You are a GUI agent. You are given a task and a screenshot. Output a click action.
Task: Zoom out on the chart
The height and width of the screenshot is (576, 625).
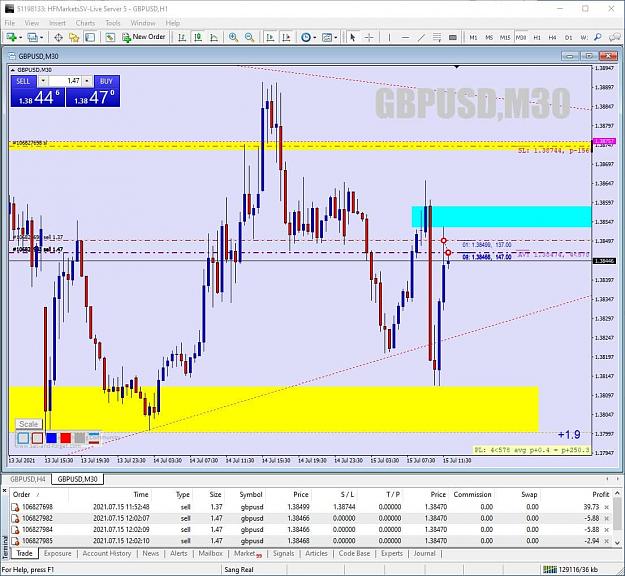(x=250, y=37)
